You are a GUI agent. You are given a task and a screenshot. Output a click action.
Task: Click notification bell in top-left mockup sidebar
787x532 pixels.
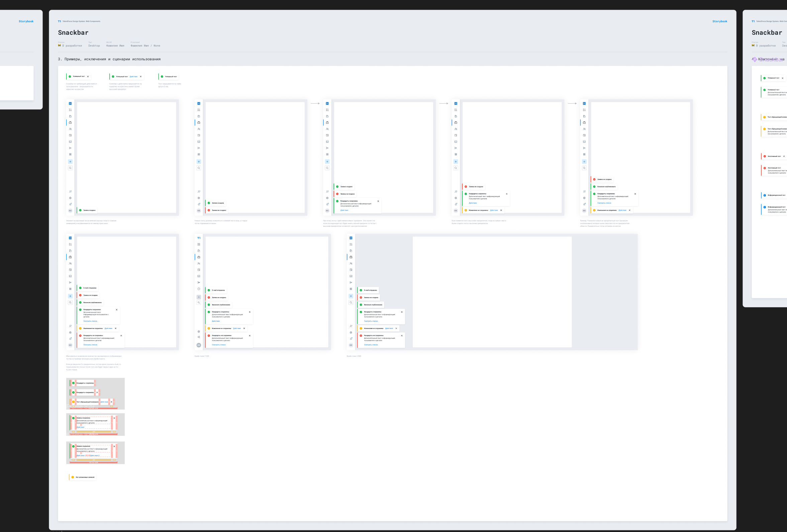(71, 204)
